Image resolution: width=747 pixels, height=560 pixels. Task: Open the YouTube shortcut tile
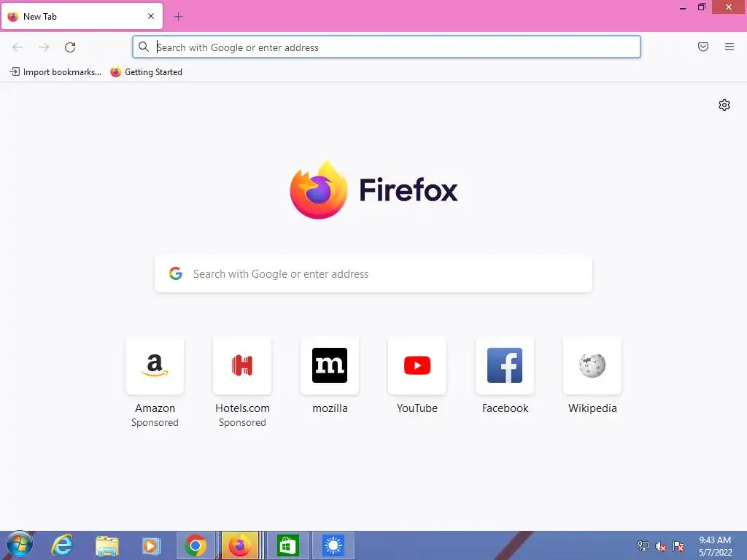click(x=417, y=366)
